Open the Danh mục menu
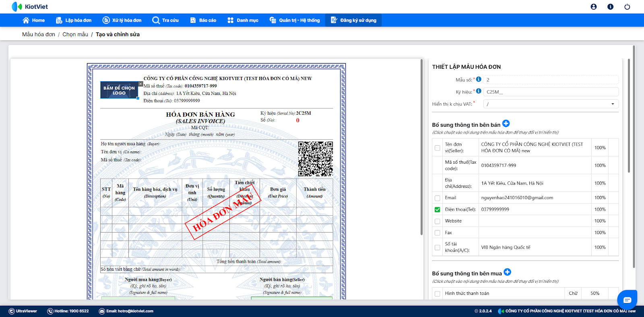Screen dimensions: 644x317 243,20
